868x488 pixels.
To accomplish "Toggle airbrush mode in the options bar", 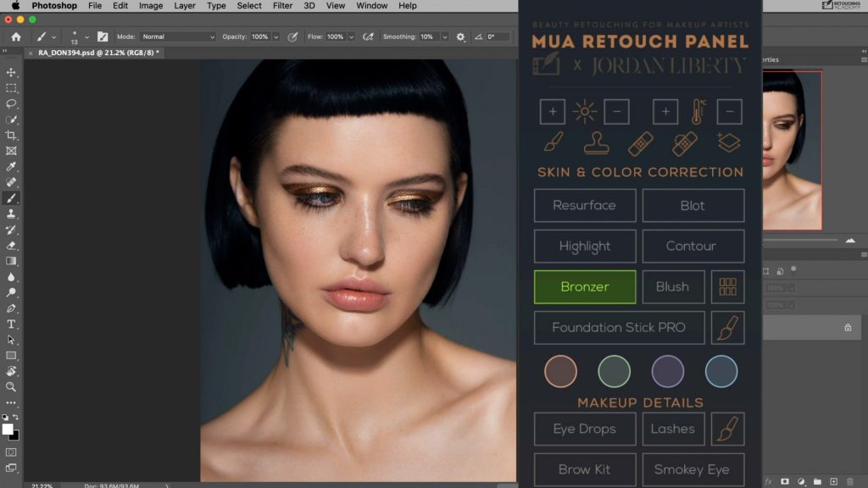I will pos(368,36).
